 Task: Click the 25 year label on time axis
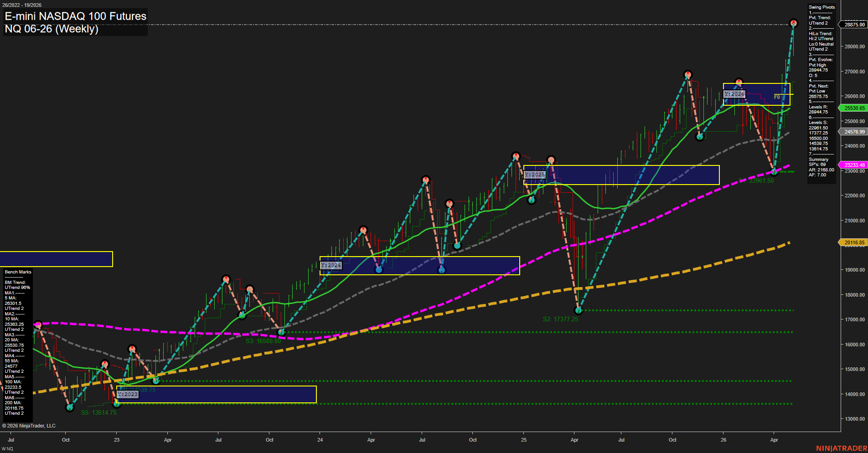point(524,440)
